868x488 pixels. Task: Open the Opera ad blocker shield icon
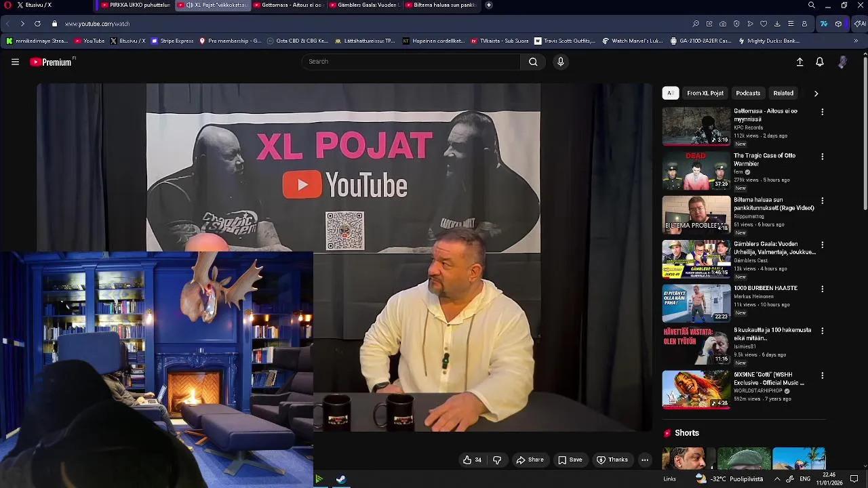coord(736,24)
